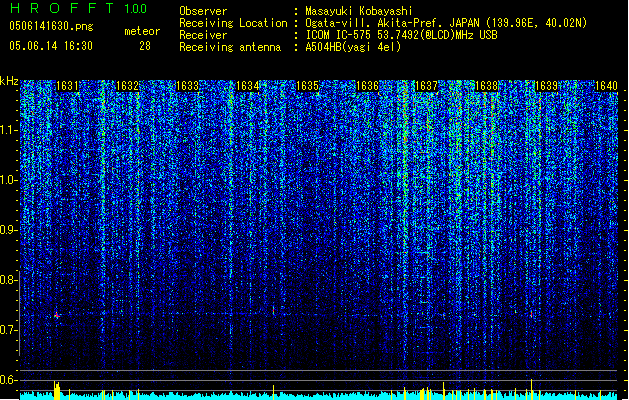Click the red meteor echo near 1639
Viewport: 629px width, 400px height.
click(532, 315)
